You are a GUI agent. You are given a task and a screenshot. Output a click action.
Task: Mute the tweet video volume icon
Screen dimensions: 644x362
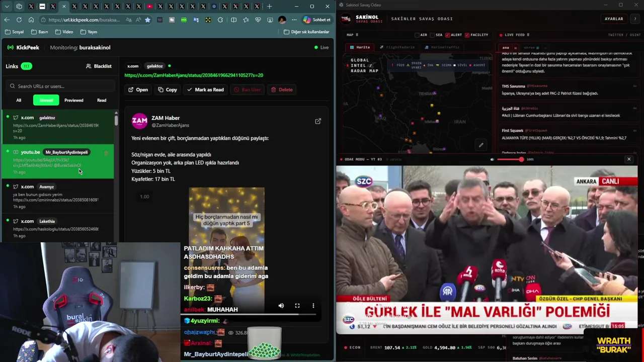(281, 306)
